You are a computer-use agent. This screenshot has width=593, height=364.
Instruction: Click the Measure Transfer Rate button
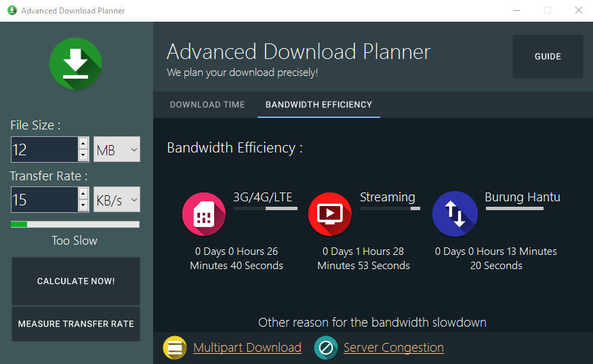(x=76, y=324)
